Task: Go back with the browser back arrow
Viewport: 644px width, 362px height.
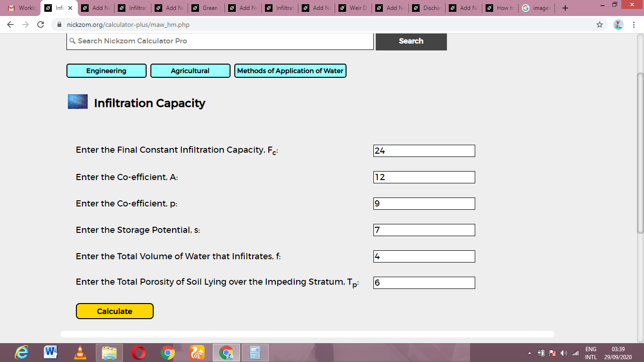Action: (x=10, y=25)
